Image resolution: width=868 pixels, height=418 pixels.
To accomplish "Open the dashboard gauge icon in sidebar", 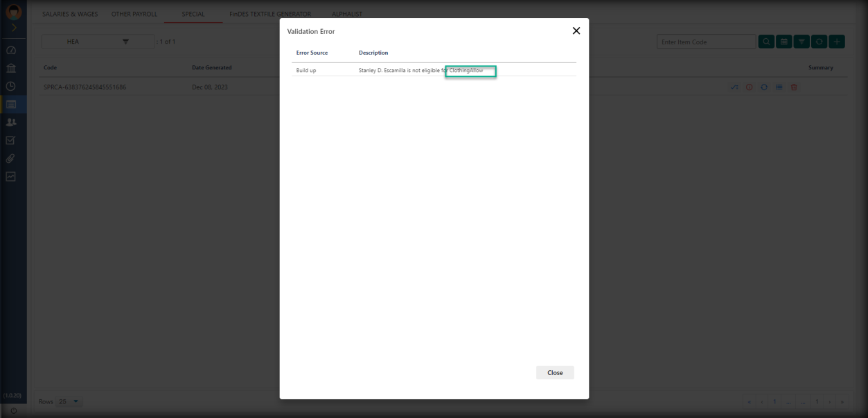I will [x=11, y=51].
